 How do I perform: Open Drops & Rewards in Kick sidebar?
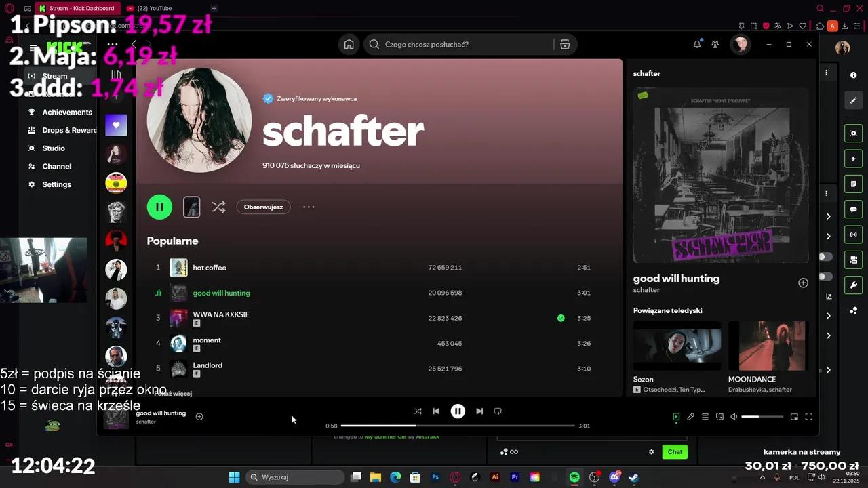point(62,130)
